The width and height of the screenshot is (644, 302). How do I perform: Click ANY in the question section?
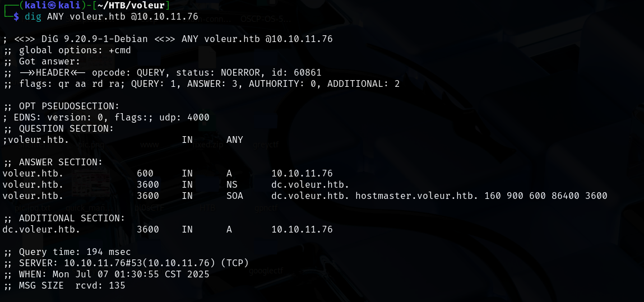click(234, 140)
